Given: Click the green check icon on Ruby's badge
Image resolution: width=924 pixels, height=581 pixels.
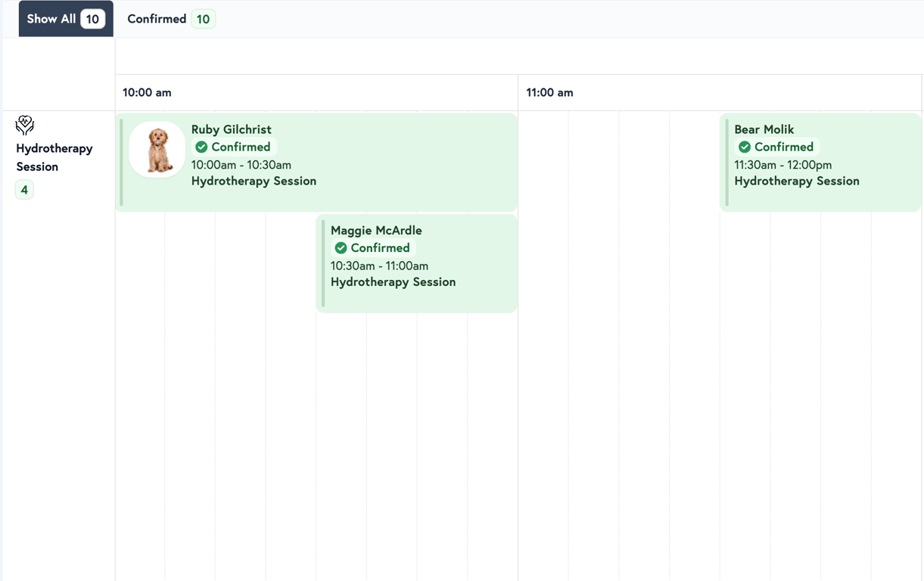Looking at the screenshot, I should click(x=201, y=147).
